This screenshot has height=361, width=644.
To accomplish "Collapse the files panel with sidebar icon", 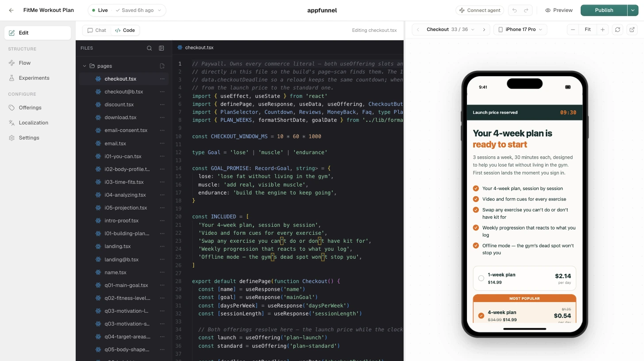I will point(162,48).
